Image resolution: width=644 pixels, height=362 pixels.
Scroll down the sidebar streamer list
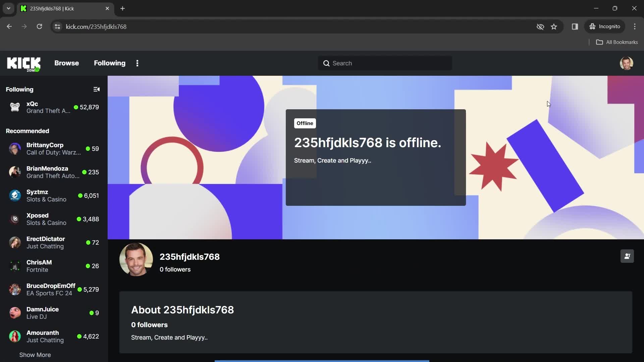click(35, 354)
